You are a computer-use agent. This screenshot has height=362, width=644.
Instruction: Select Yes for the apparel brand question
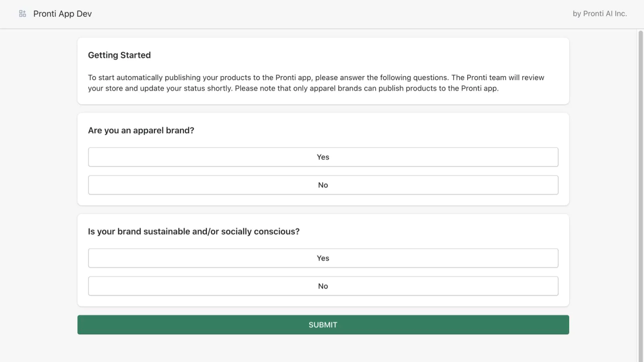[x=323, y=157]
